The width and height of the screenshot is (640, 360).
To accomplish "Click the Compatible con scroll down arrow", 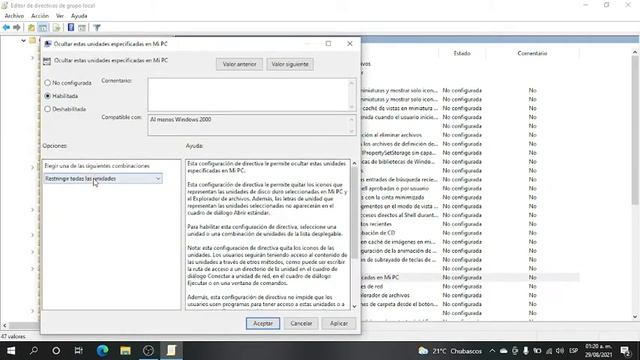I will (x=352, y=131).
